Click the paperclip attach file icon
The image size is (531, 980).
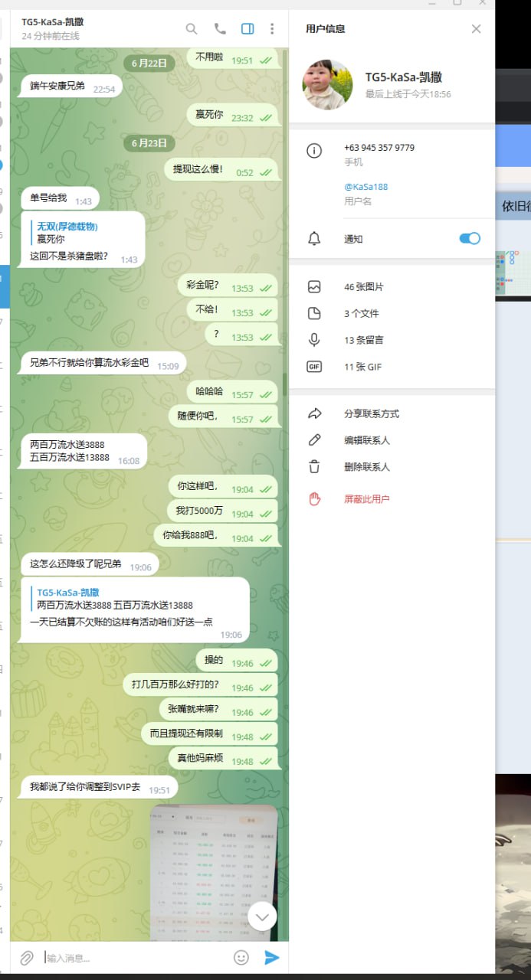(27, 958)
